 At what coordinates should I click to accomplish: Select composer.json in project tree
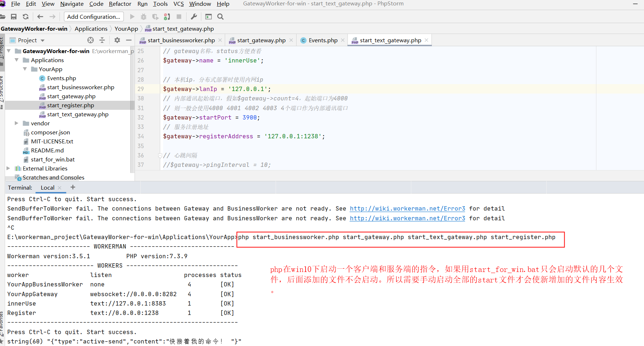(x=50, y=132)
